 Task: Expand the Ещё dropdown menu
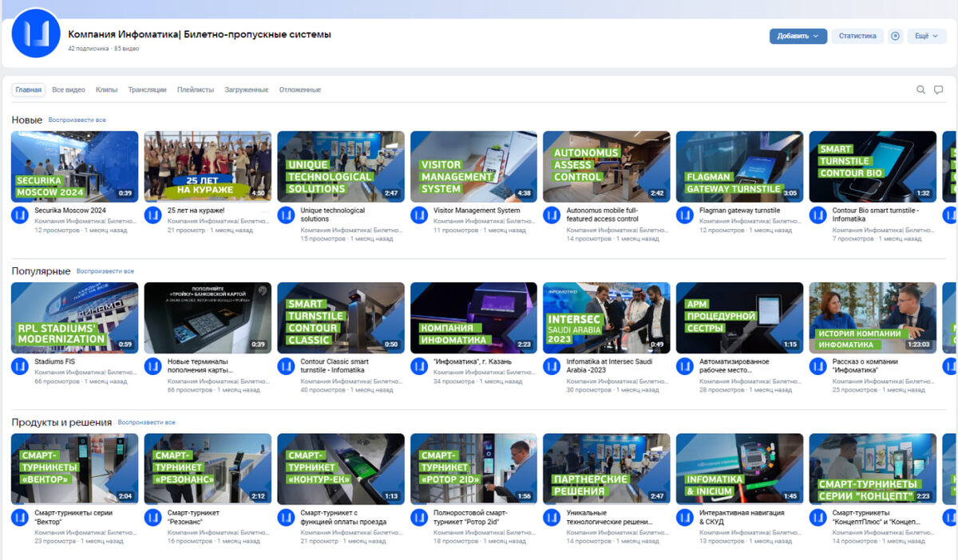(x=926, y=36)
